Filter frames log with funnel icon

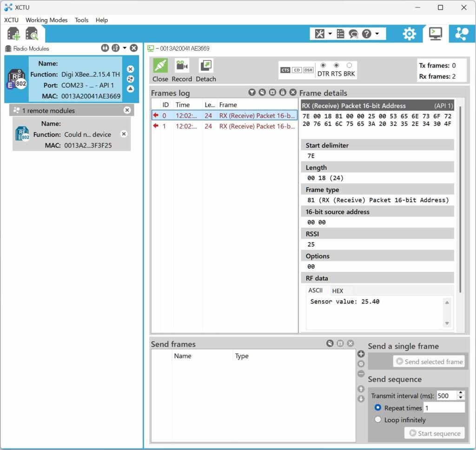251,93
